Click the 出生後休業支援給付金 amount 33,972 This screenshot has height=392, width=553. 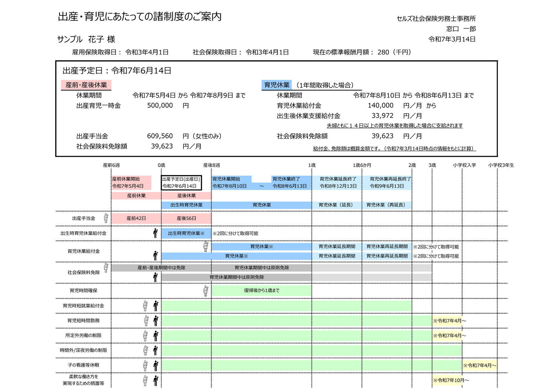382,116
